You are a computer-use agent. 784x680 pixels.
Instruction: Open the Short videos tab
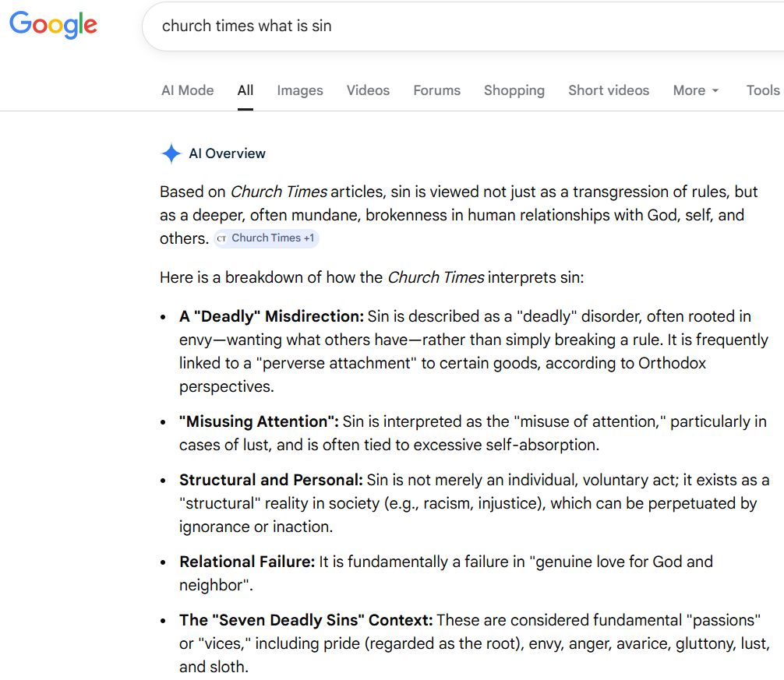coord(609,90)
